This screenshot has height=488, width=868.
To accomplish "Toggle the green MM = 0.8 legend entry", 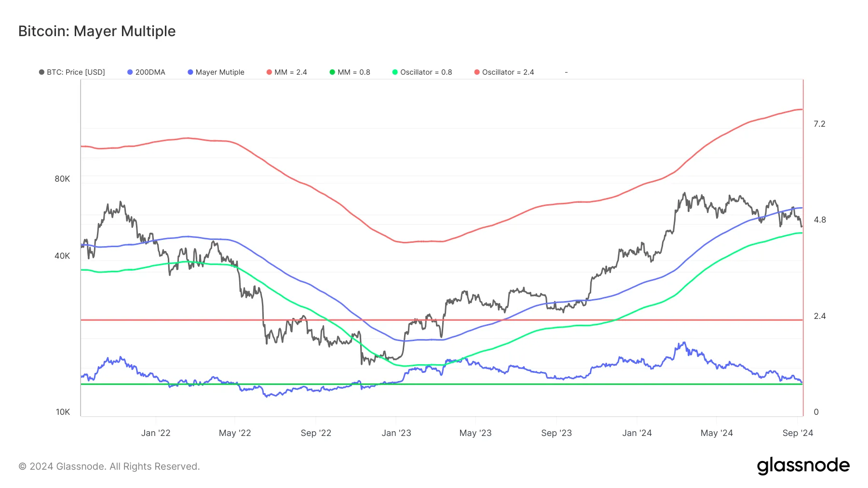I will pos(350,72).
